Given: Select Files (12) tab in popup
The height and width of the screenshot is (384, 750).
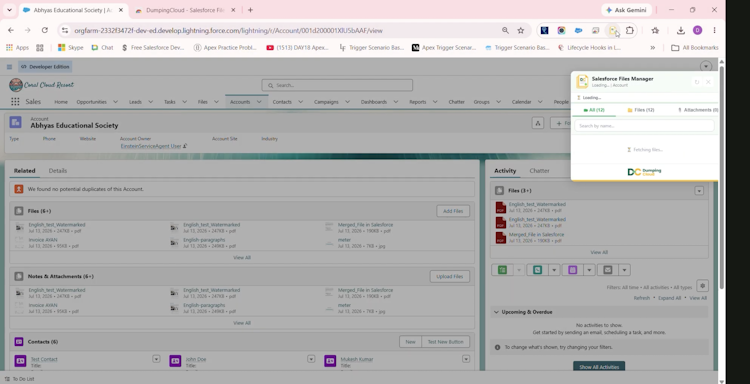Looking at the screenshot, I should point(641,110).
